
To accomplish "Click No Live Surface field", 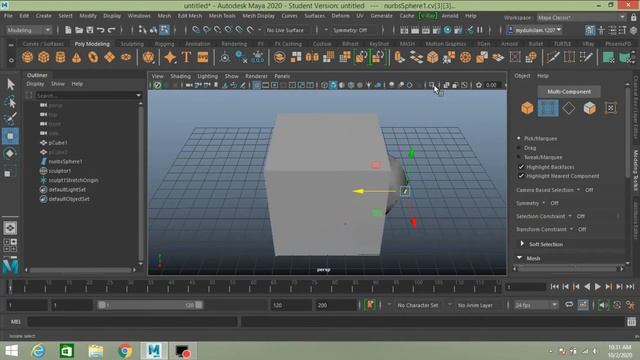I will point(285,30).
